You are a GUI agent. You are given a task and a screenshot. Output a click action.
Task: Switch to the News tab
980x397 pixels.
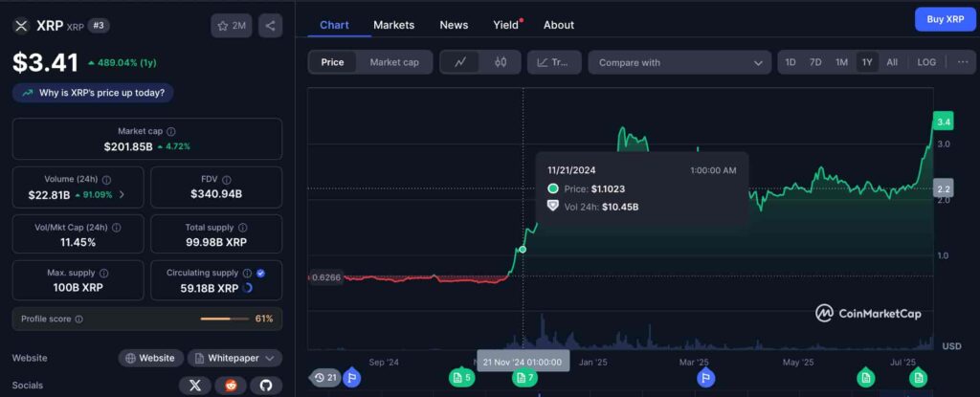point(454,25)
